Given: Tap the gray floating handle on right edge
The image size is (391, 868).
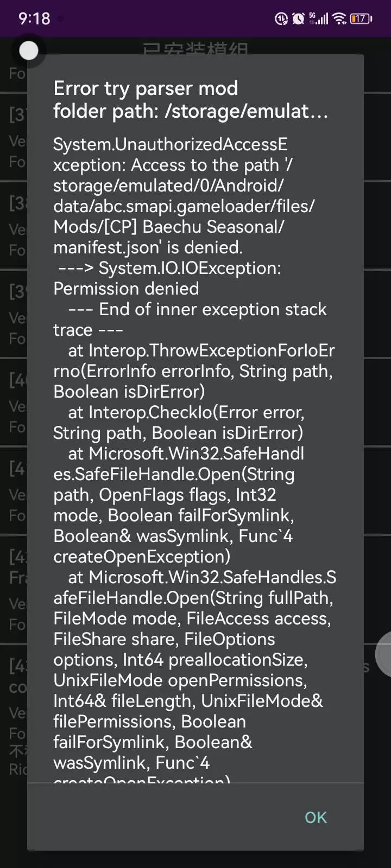Looking at the screenshot, I should pyautogui.click(x=383, y=654).
